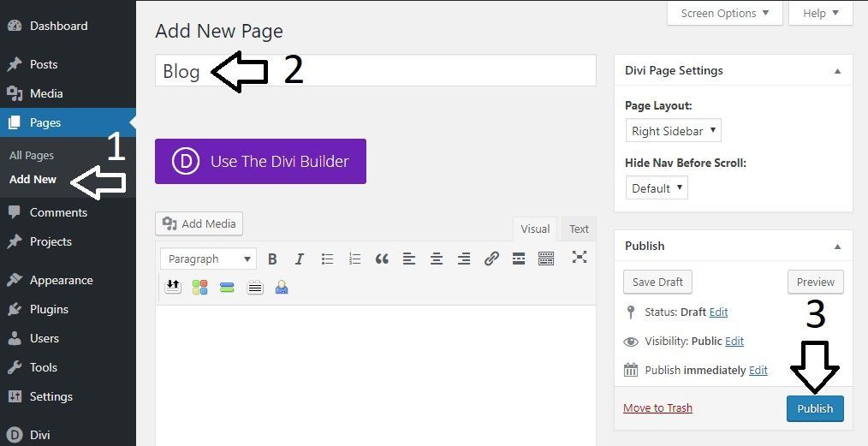Launch Use The Divi Builder

260,161
